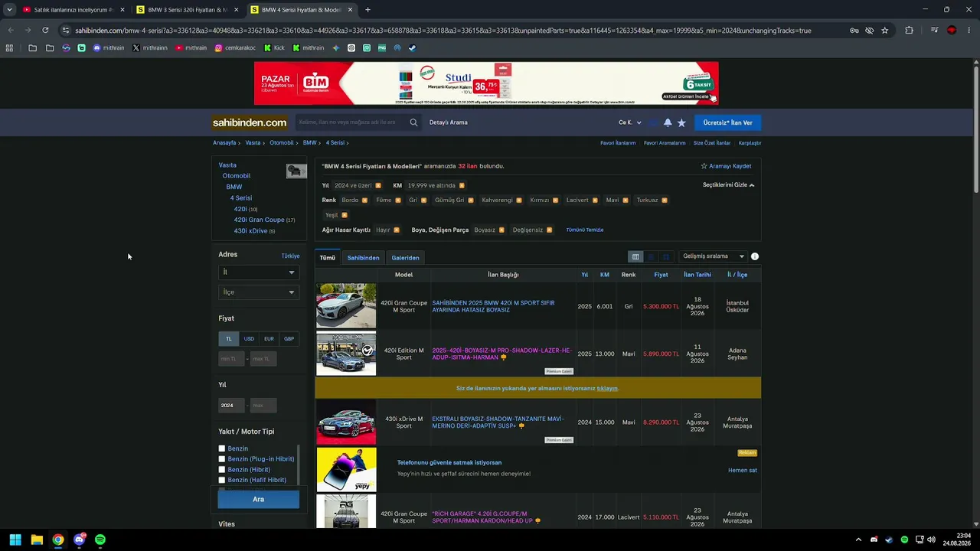The width and height of the screenshot is (980, 551).
Task: Click 'Tümünü Temizle' to clear filters
Action: (585, 230)
